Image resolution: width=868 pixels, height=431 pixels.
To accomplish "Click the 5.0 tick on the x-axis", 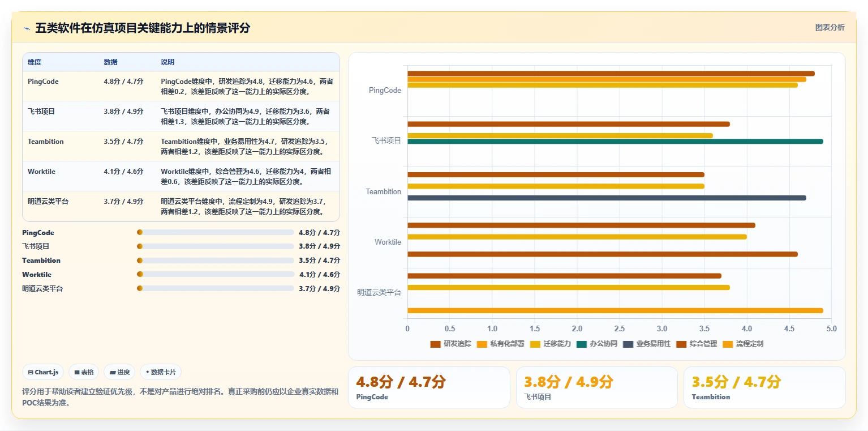I will [x=831, y=328].
